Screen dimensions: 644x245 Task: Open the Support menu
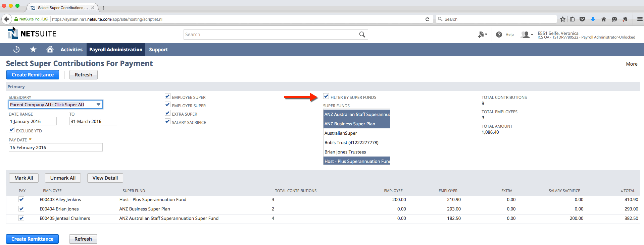[x=158, y=50]
